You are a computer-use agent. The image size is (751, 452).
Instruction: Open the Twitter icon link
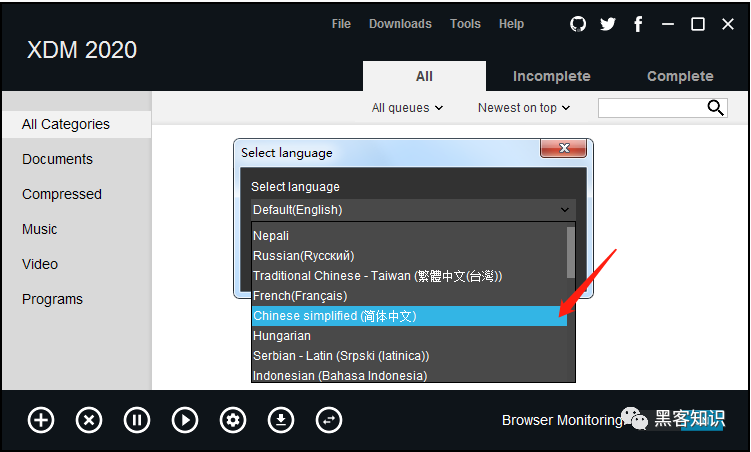pyautogui.click(x=608, y=24)
